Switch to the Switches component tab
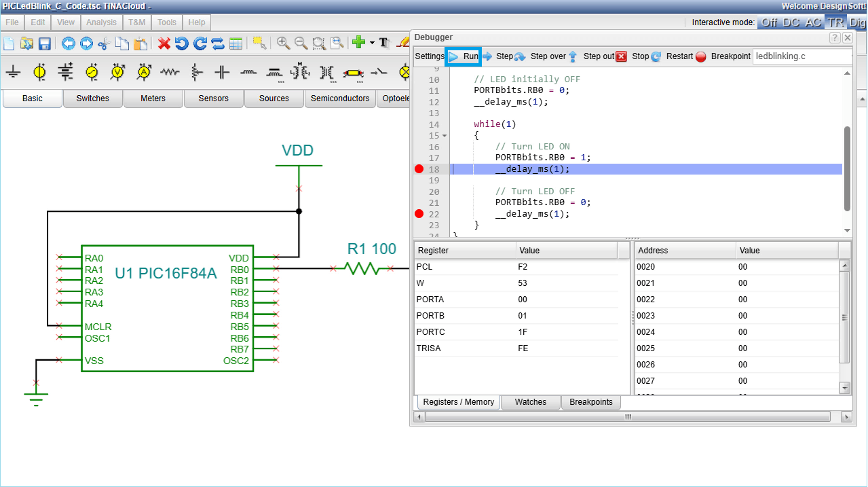868x487 pixels. click(x=93, y=98)
